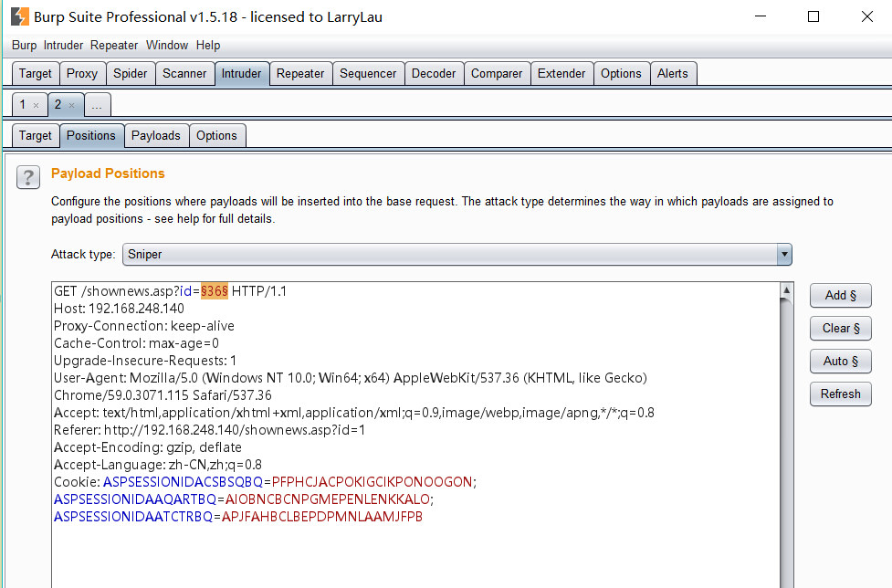The width and height of the screenshot is (892, 588).
Task: Click the Payload Positions heading
Action: point(108,173)
